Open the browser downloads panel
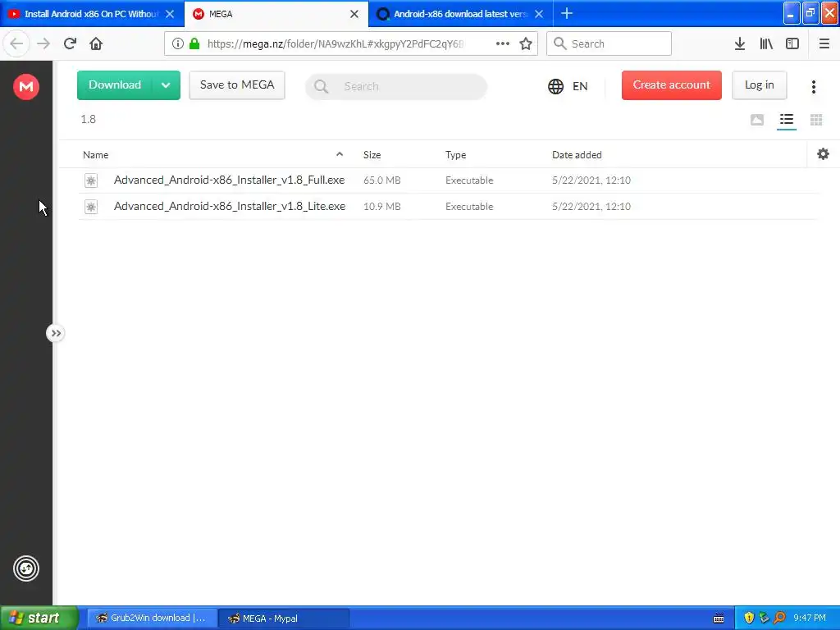Screen dimensions: 840x630 740,43
